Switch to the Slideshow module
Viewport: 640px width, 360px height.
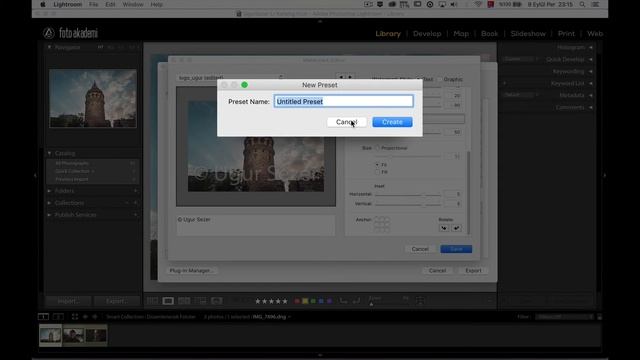coord(528,34)
